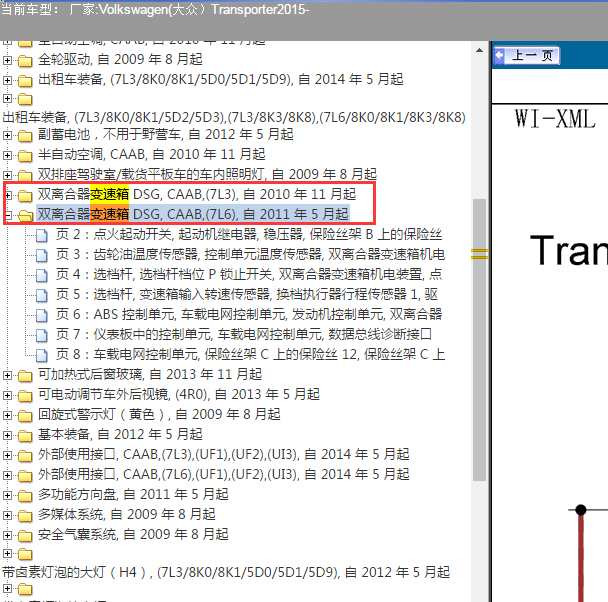Expand the 双排座驾驶室 车内照明灯 folder
The image size is (608, 602).
pos(7,175)
